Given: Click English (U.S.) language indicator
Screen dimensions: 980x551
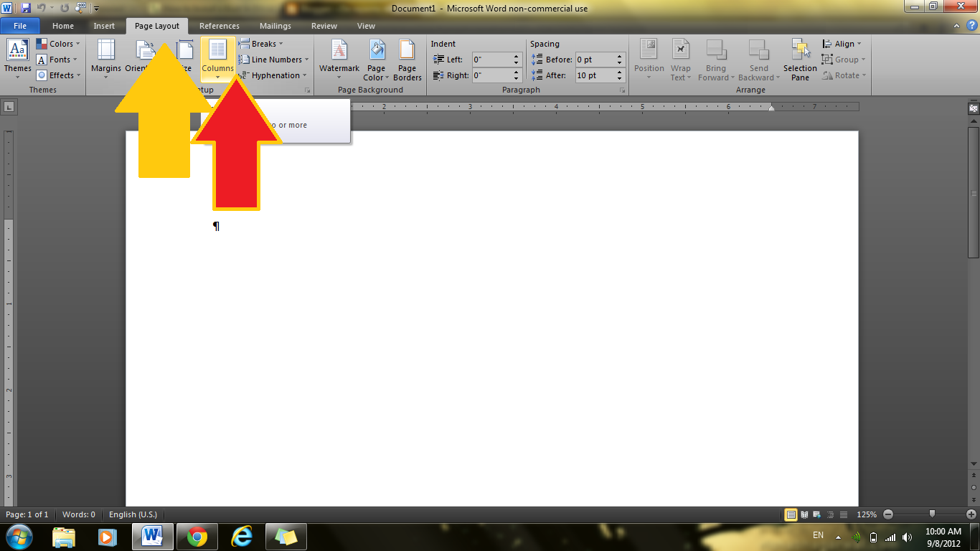Looking at the screenshot, I should click(133, 514).
